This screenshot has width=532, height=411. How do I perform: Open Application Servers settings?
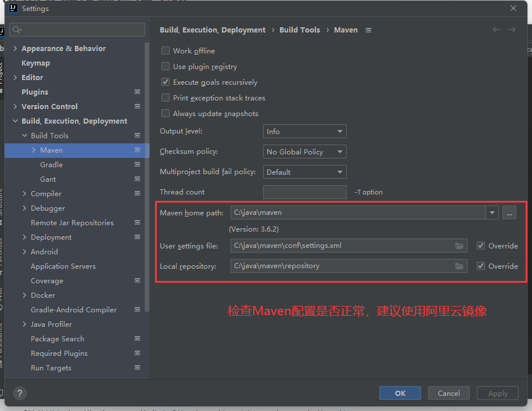coord(63,266)
